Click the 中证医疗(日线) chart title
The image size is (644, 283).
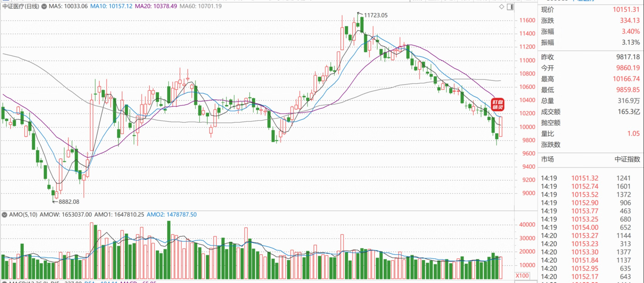click(x=21, y=6)
